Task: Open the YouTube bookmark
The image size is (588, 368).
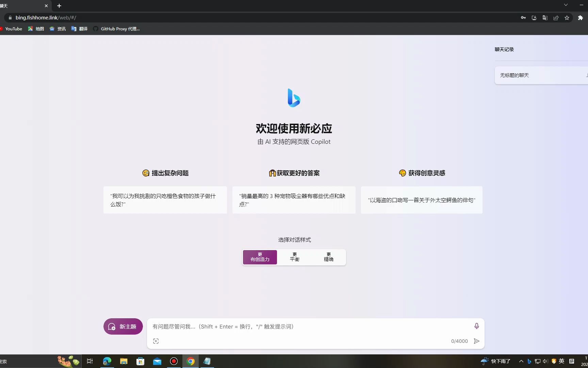Action: [11, 29]
